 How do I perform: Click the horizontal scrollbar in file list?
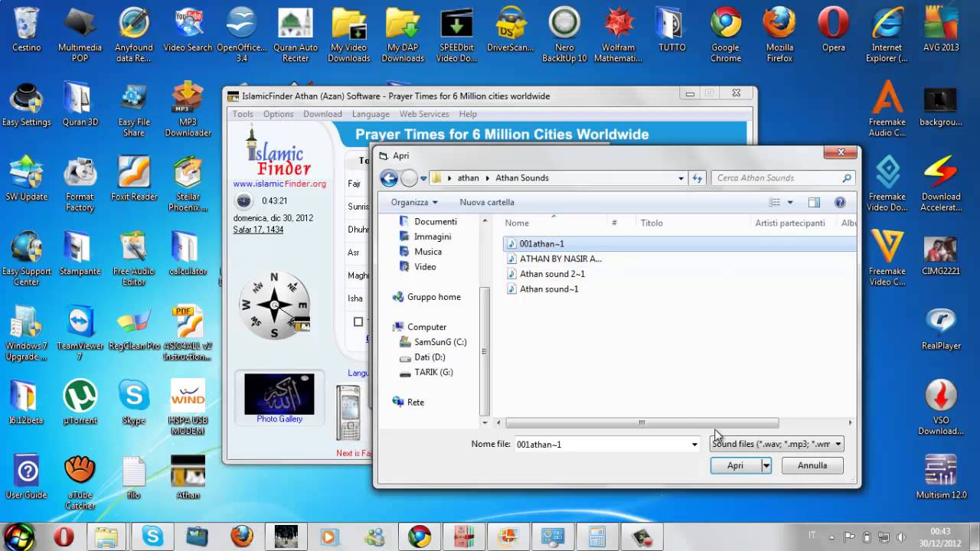642,422
